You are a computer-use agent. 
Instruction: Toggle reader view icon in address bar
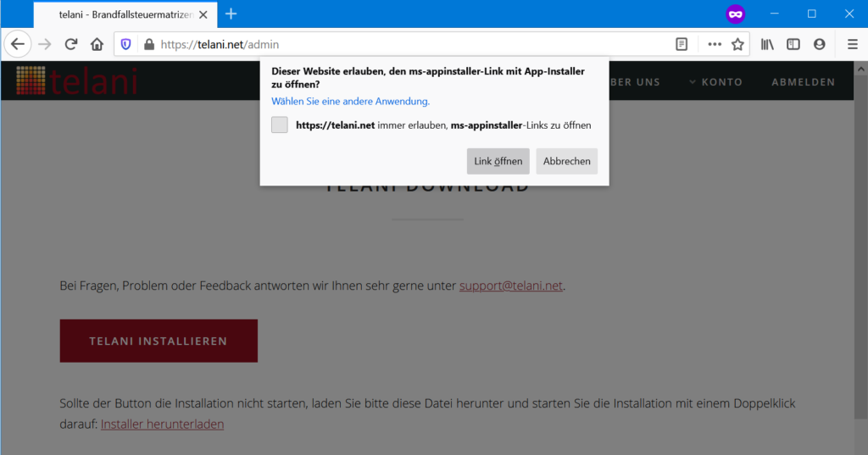click(682, 44)
